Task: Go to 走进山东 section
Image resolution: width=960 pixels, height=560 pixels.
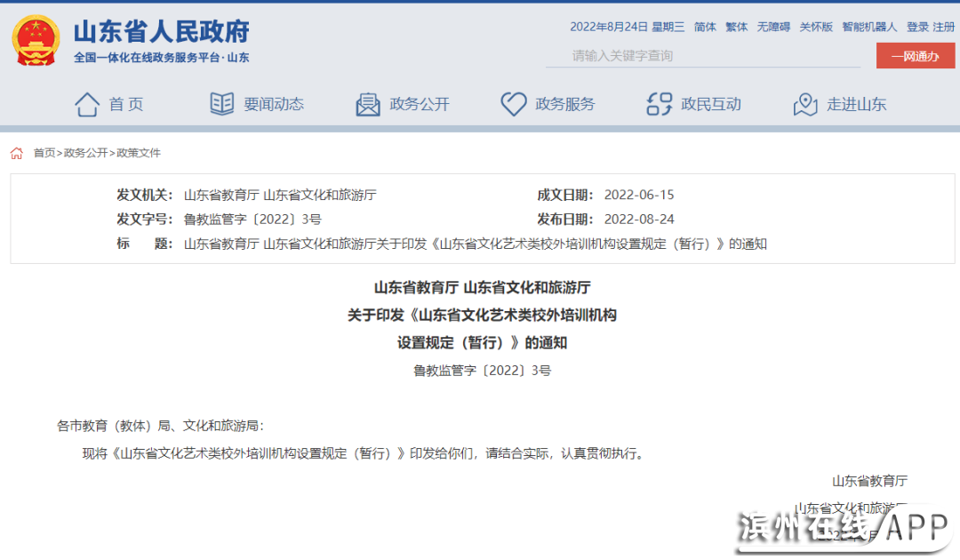Action: (x=857, y=104)
